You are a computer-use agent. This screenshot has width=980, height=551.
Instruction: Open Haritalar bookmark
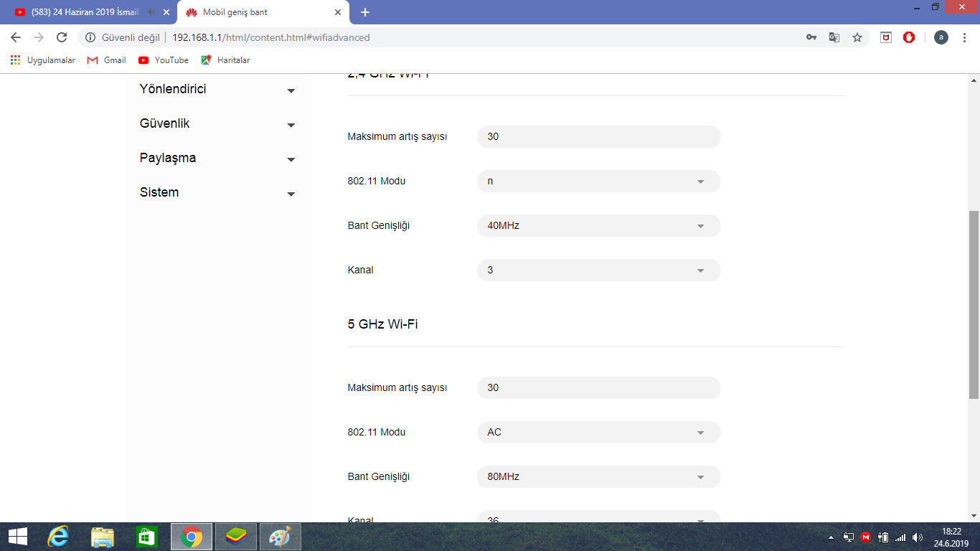click(226, 60)
